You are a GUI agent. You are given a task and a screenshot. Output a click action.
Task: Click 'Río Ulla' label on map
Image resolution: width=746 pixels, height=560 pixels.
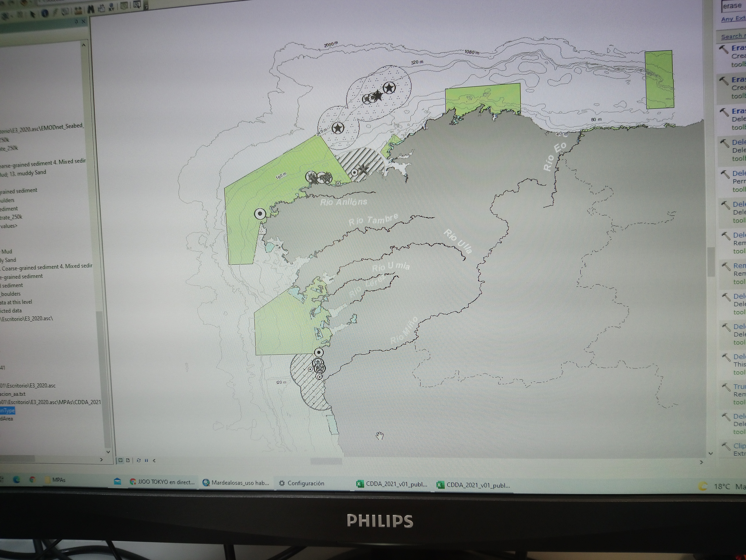point(458,241)
